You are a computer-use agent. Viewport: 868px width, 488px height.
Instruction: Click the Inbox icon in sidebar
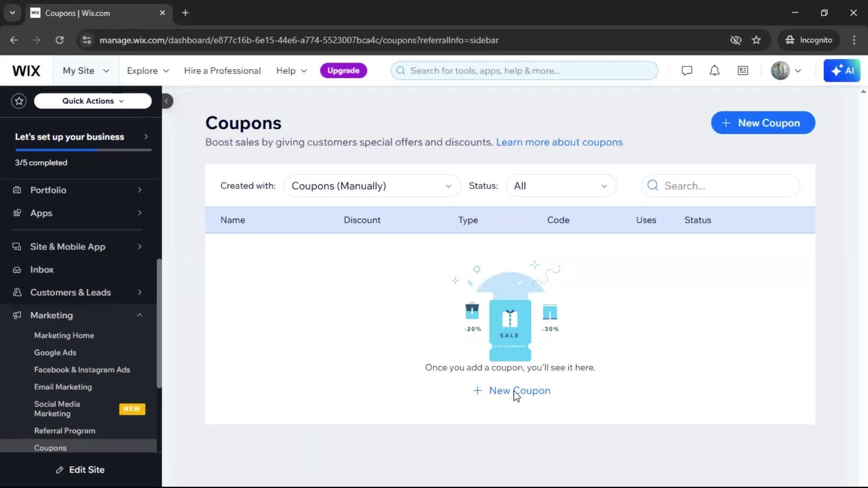[x=17, y=270]
